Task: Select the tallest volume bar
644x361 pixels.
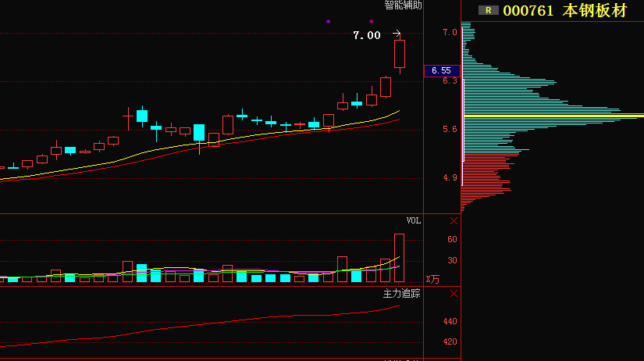Action: [400, 257]
